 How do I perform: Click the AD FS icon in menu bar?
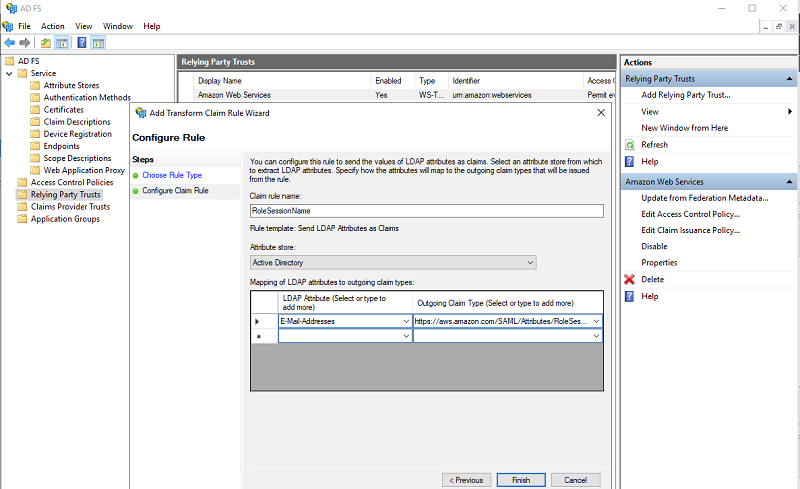click(x=8, y=26)
